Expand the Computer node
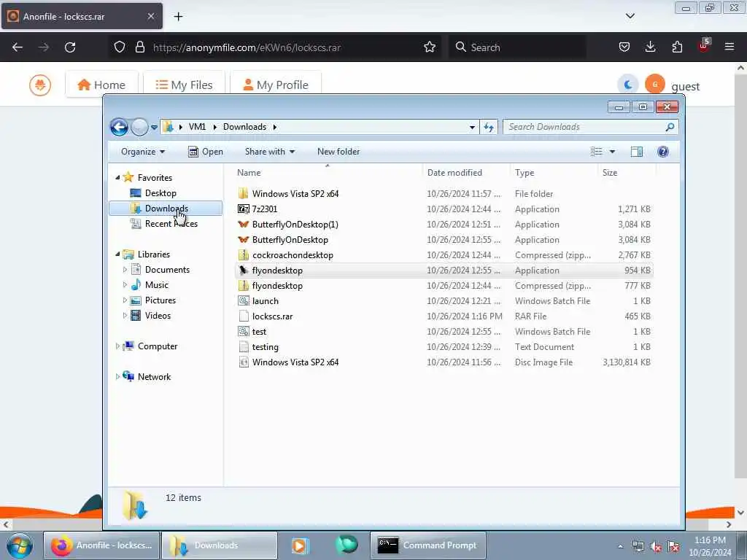 (x=117, y=346)
